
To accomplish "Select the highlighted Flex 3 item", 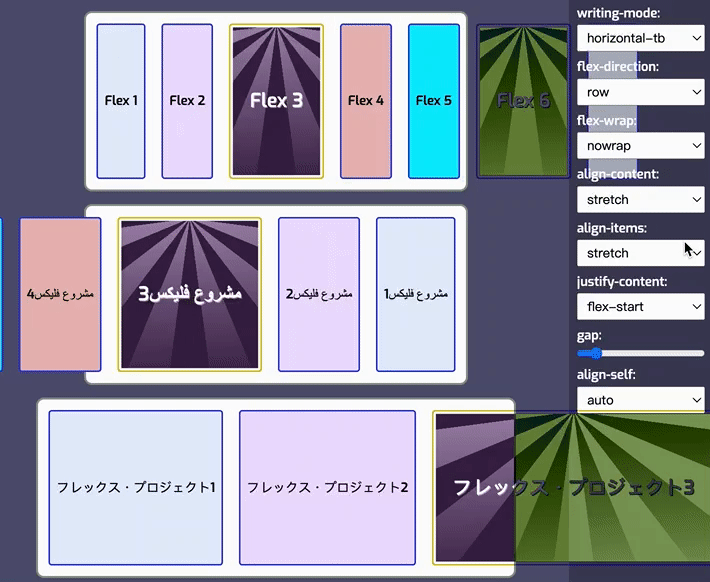I will click(x=276, y=101).
